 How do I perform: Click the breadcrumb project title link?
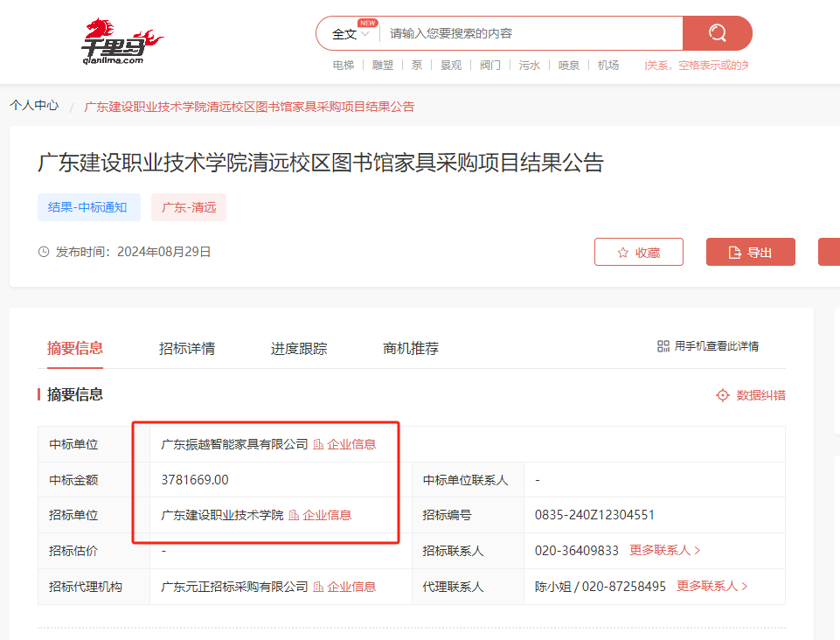point(249,107)
